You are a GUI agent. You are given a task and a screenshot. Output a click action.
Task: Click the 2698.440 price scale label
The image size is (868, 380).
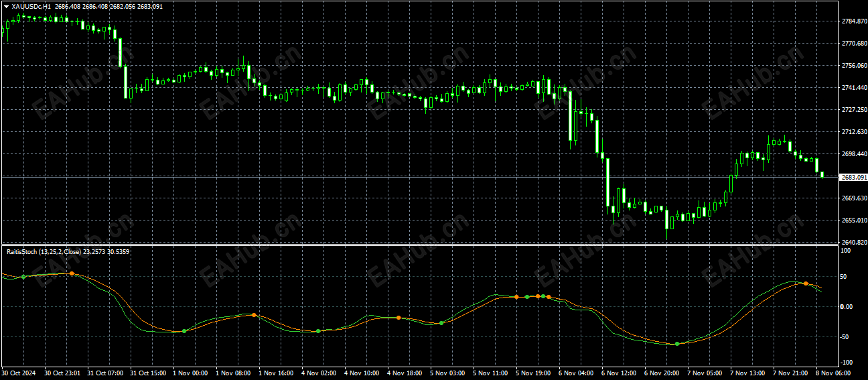853,153
